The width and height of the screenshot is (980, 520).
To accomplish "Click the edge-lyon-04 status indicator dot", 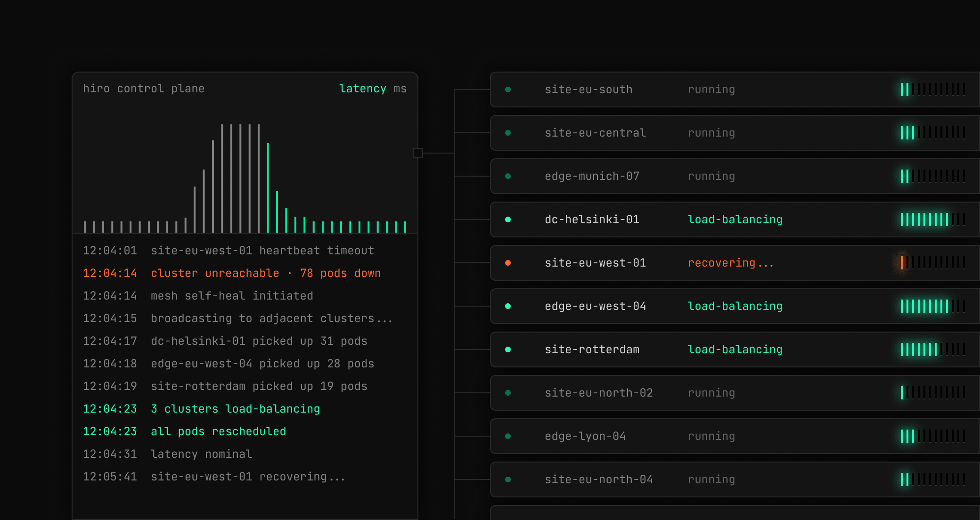I will [508, 436].
